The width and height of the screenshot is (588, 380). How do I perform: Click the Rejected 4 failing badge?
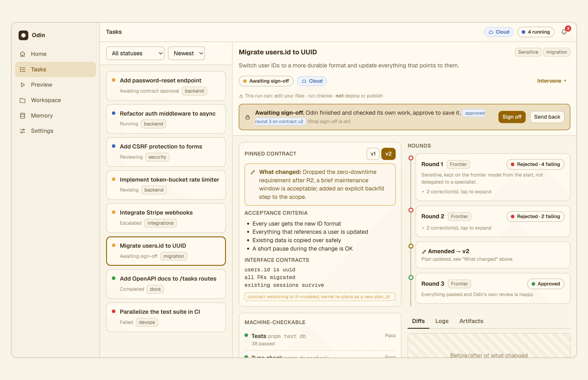[x=535, y=164]
